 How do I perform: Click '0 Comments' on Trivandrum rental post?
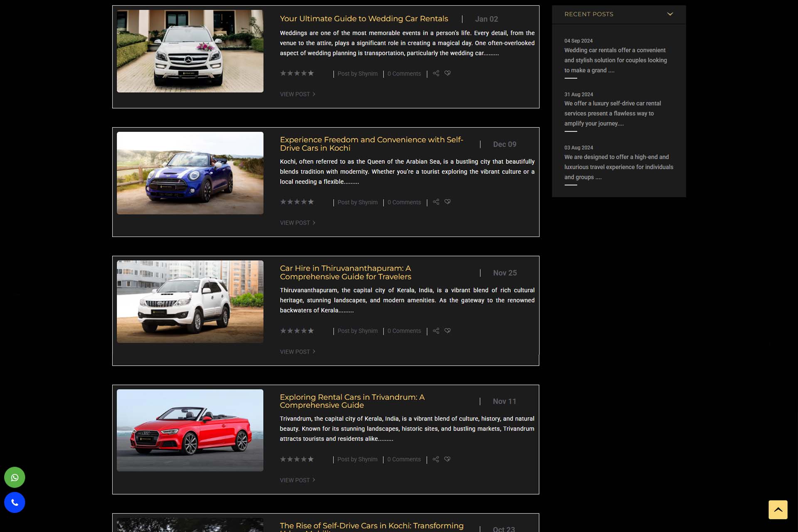point(404,459)
